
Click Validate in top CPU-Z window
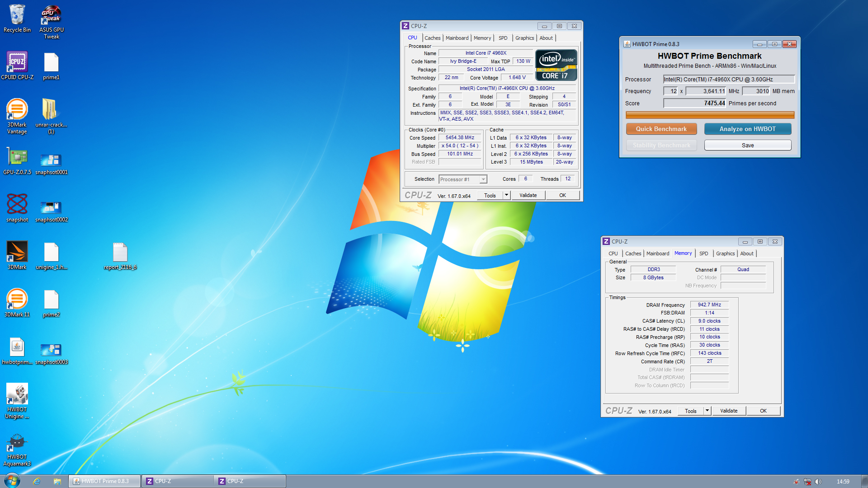pyautogui.click(x=528, y=195)
